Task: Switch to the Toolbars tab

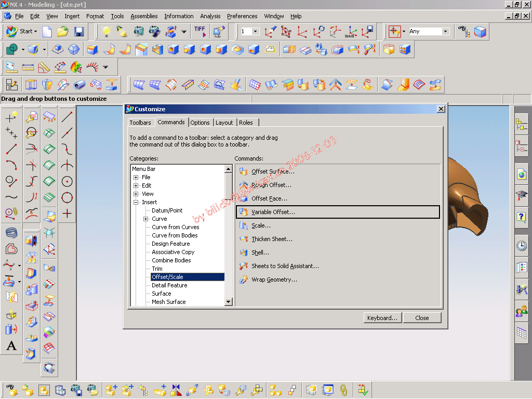Action: coord(140,123)
